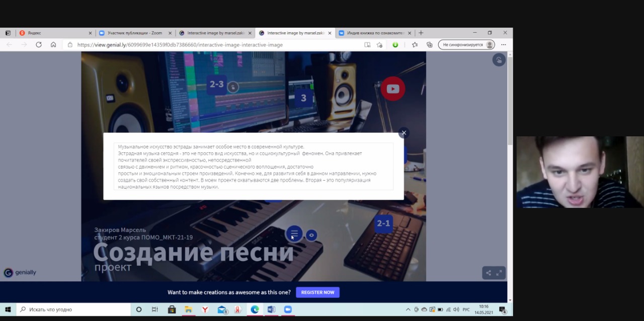
Task: Show interactive elements hand icon
Action: click(x=499, y=60)
